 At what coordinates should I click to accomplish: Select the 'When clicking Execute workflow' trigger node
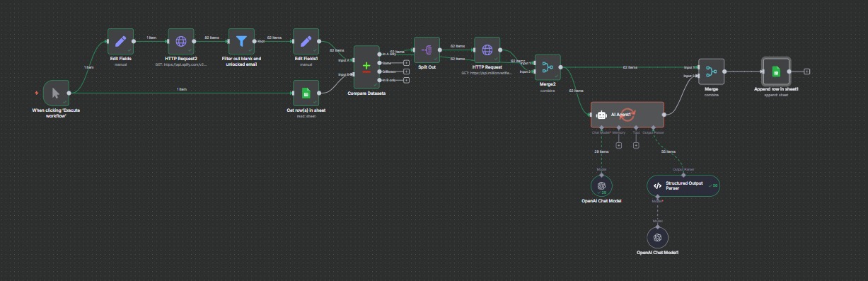point(55,93)
